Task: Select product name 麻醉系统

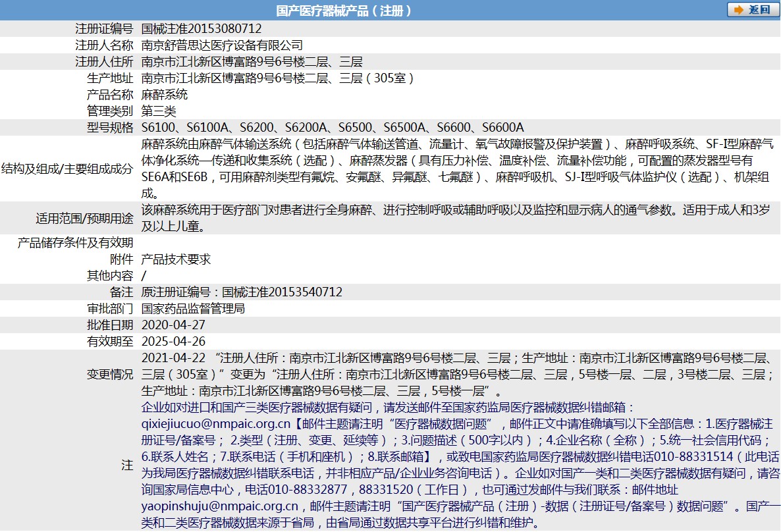Action: coord(165,95)
